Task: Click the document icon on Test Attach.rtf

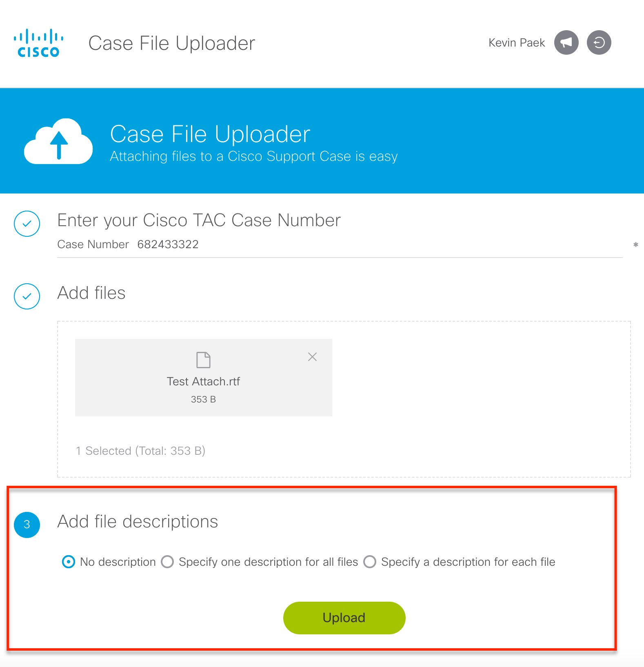Action: pos(203,360)
